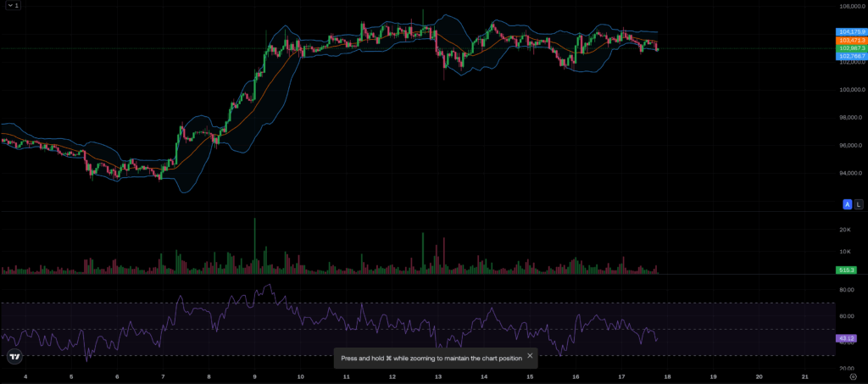Screen dimensions: 868x384
Task: Toggle log scale with the L button
Action: pos(858,204)
